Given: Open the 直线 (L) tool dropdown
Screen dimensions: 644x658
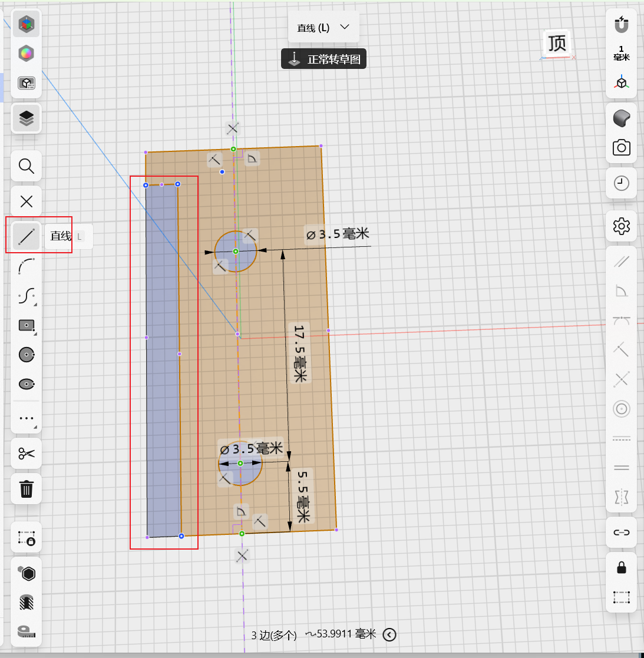Looking at the screenshot, I should click(x=323, y=28).
